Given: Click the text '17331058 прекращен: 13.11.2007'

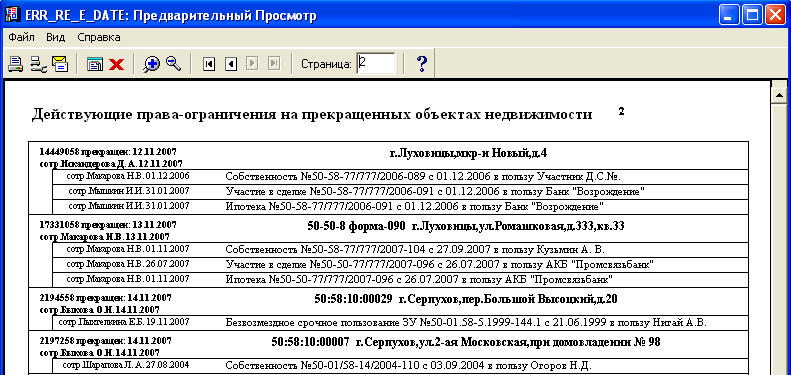Looking at the screenshot, I should coord(108,225).
